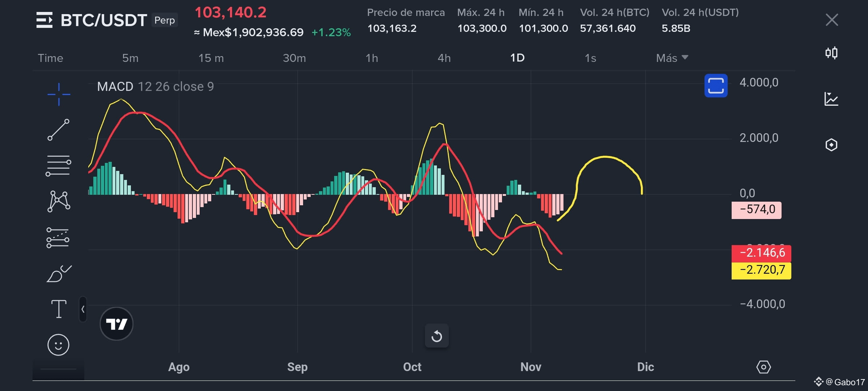The height and width of the screenshot is (391, 868).
Task: Click the chart reset view button
Action: pyautogui.click(x=437, y=336)
